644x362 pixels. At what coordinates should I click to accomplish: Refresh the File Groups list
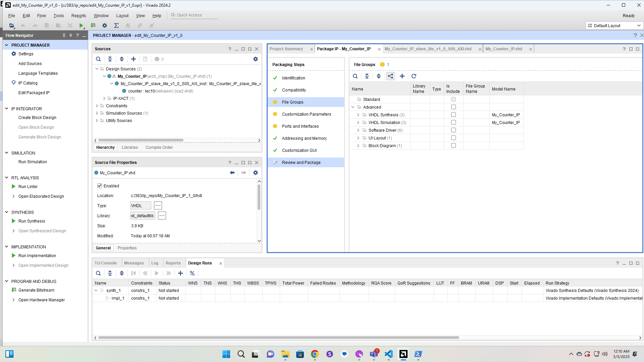pos(414,76)
